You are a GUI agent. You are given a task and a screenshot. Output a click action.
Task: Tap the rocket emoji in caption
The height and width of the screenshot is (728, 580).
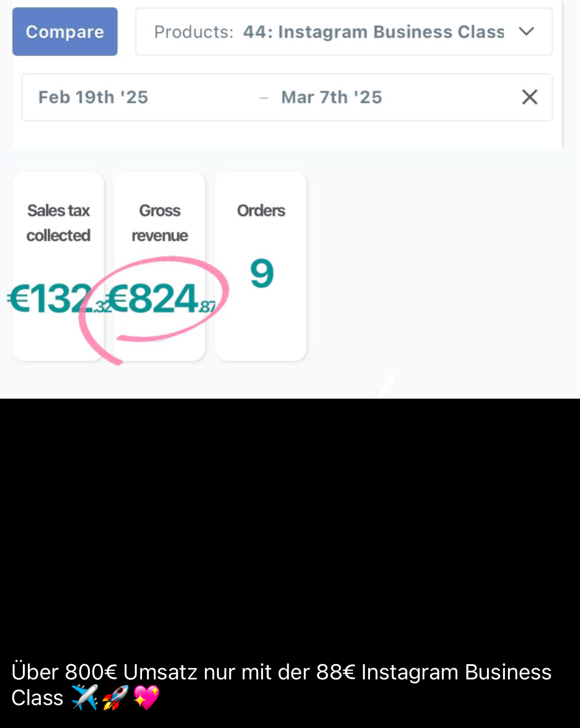tap(115, 697)
